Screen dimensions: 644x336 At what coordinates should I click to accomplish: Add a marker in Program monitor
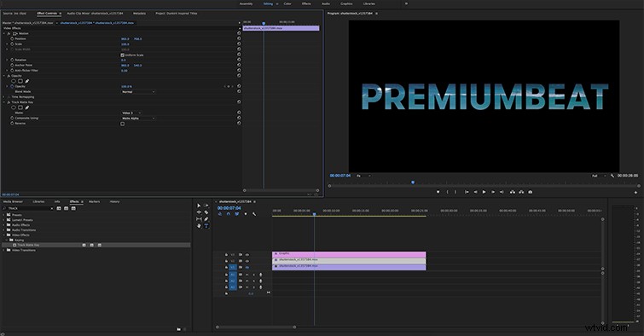coord(438,192)
